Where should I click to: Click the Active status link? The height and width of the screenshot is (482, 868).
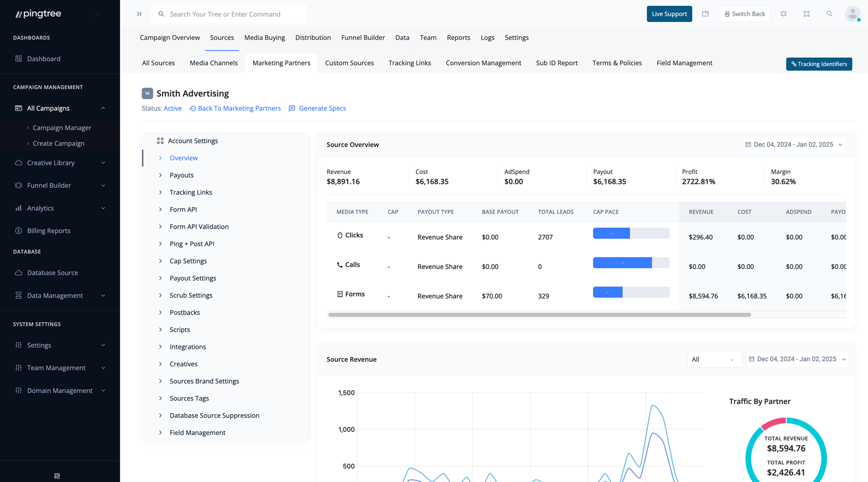173,108
